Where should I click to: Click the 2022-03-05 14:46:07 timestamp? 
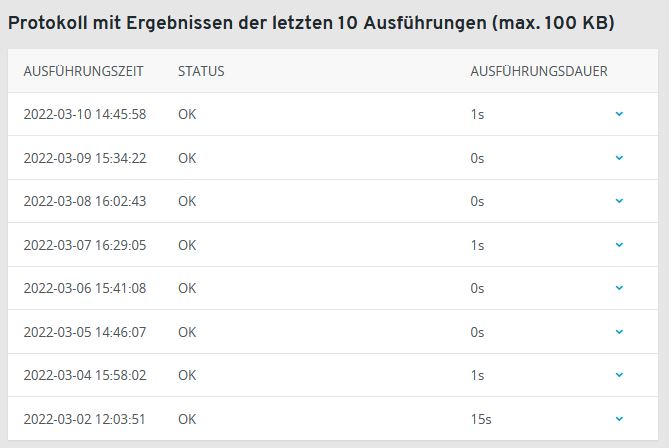point(85,332)
